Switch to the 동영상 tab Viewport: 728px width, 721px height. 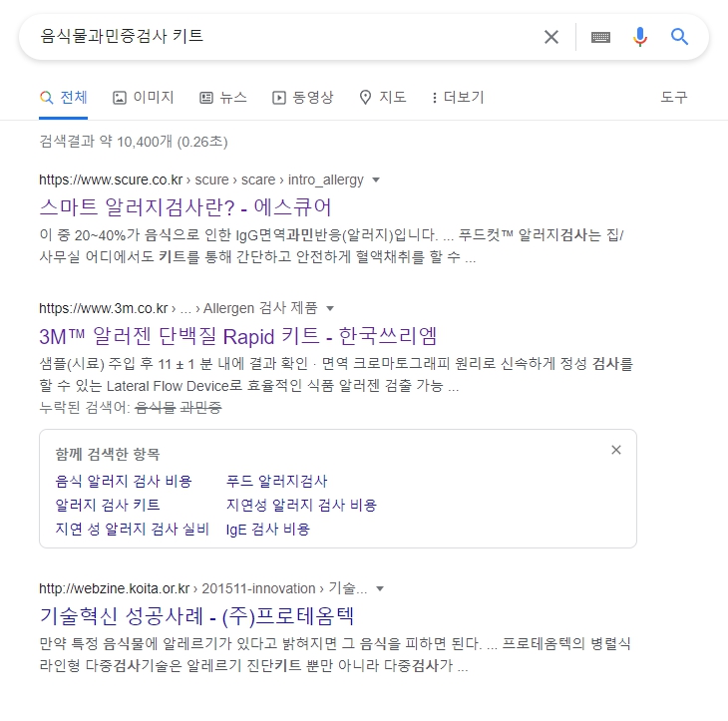click(303, 98)
